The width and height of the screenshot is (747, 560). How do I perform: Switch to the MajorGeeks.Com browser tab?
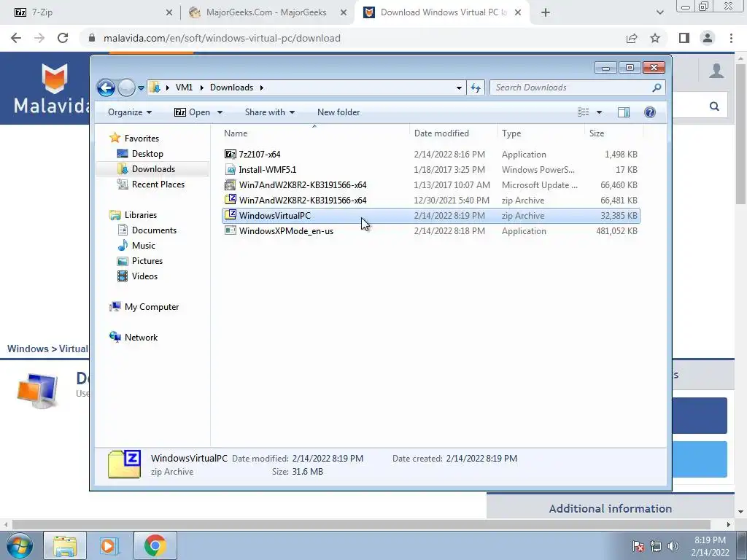pos(266,12)
